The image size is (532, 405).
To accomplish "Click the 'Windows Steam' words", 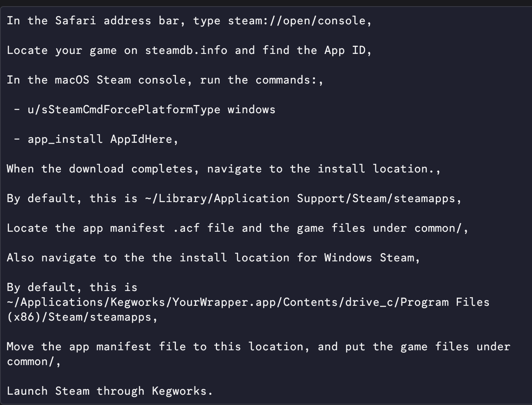I will (369, 258).
